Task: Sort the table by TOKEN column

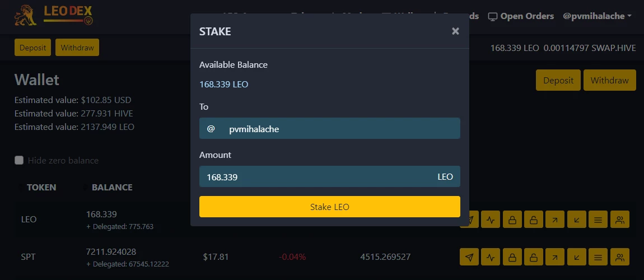Action: [x=41, y=187]
